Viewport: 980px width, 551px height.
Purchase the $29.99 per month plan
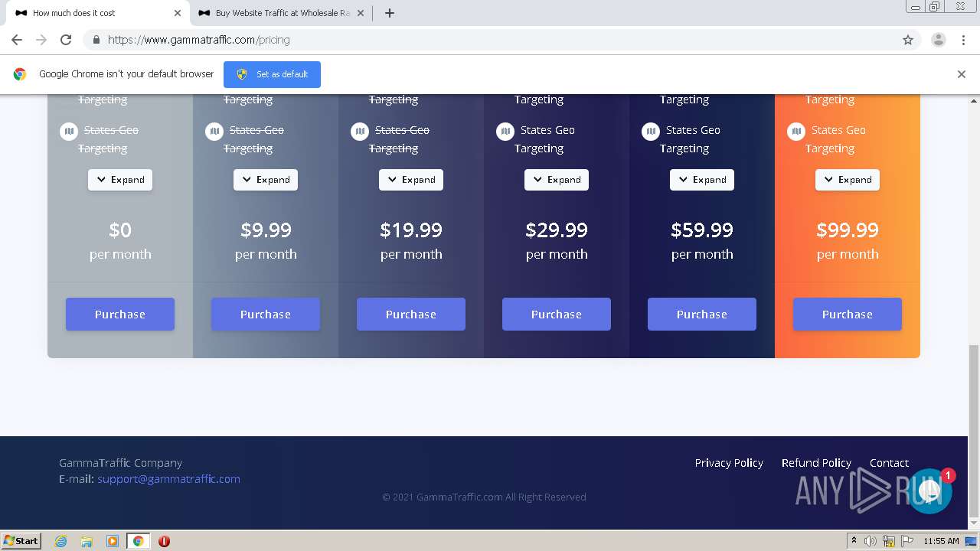[x=557, y=315]
